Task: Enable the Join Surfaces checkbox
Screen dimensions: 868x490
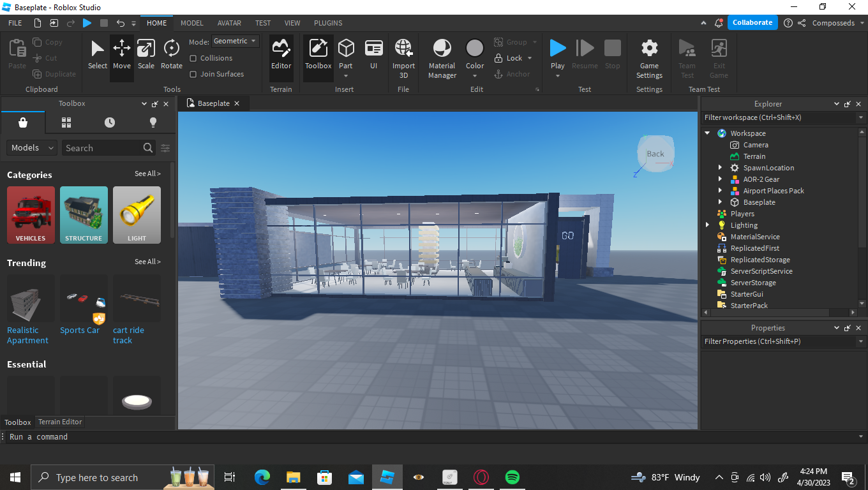Action: click(x=193, y=74)
